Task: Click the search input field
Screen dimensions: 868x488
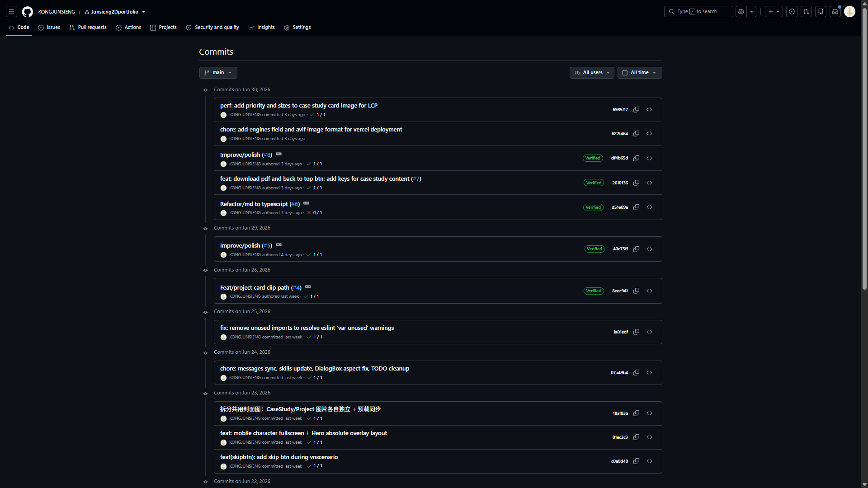Action: coord(698,12)
